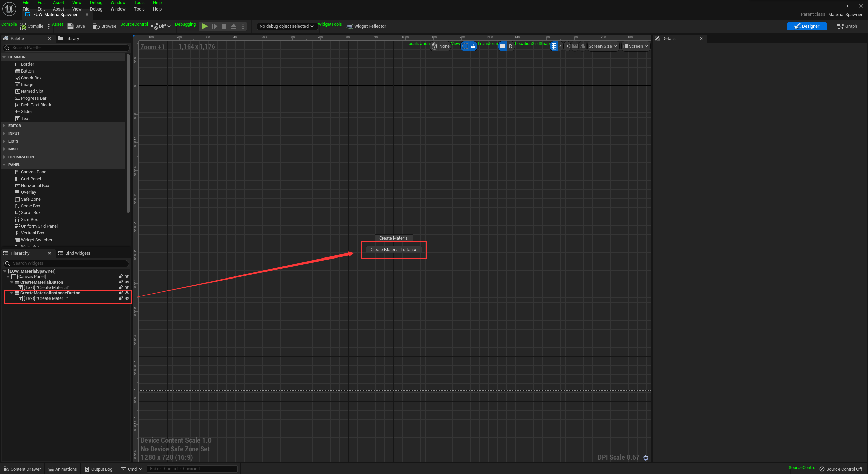The height and width of the screenshot is (474, 868).
Task: Toggle widget outlines view icon
Action: tap(465, 46)
